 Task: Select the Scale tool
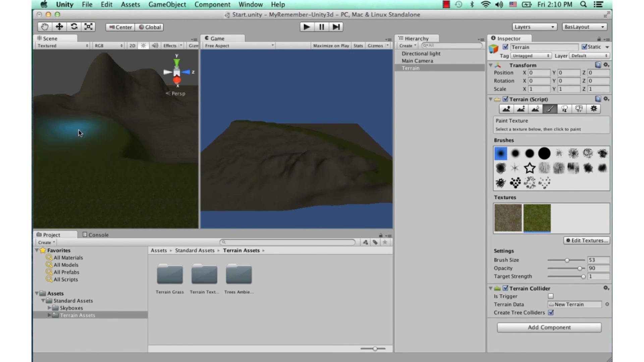tap(89, 27)
